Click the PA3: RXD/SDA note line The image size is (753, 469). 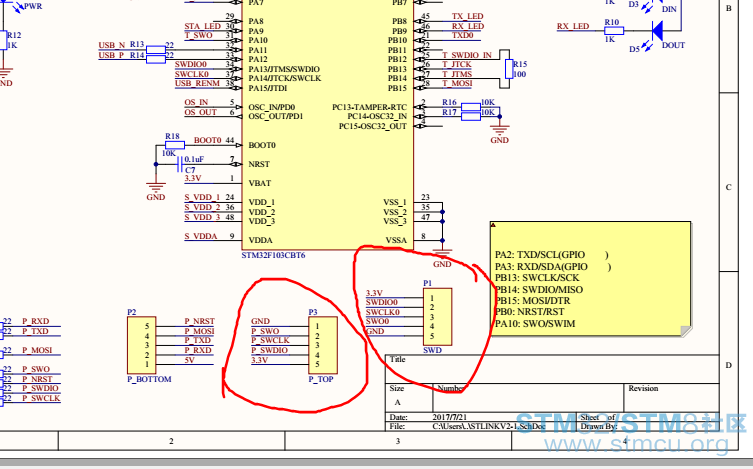point(553,267)
